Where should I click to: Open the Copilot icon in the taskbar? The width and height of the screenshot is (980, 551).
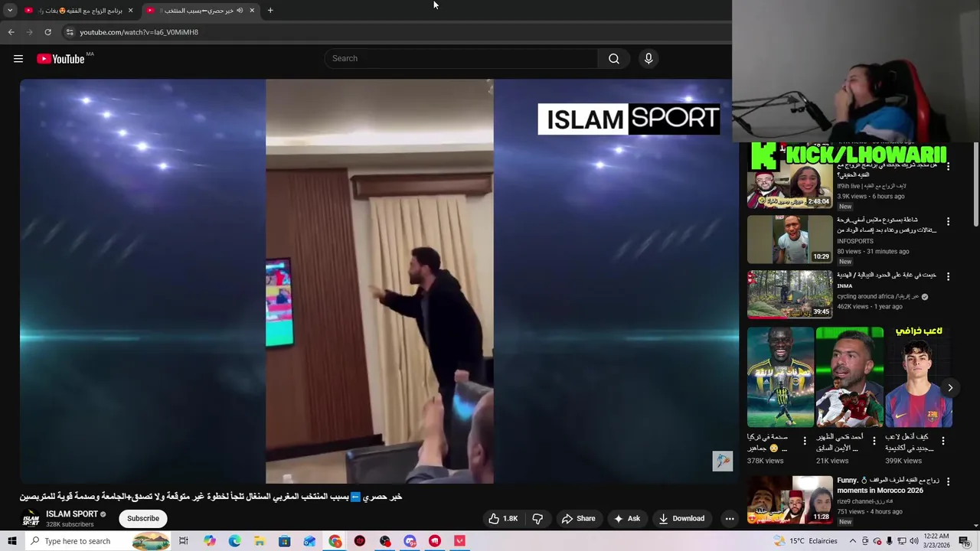click(x=210, y=541)
